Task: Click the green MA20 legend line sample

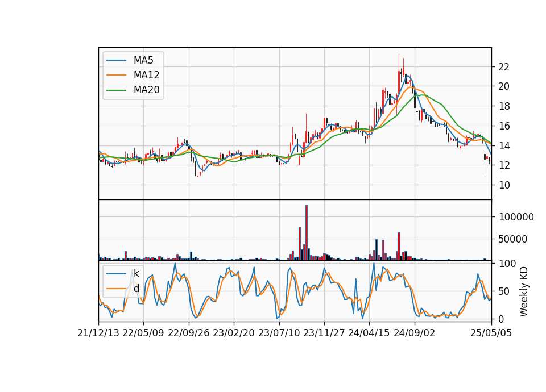Action: (x=116, y=90)
